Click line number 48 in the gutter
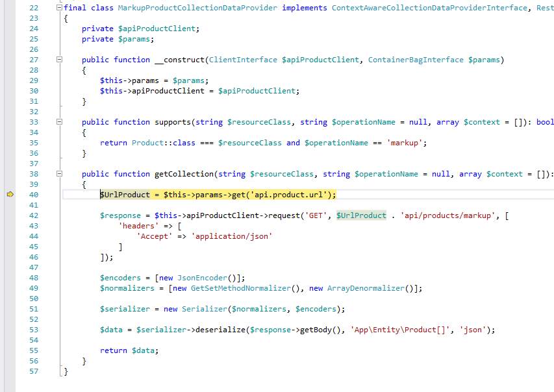This screenshot has width=554, height=392. (34, 278)
